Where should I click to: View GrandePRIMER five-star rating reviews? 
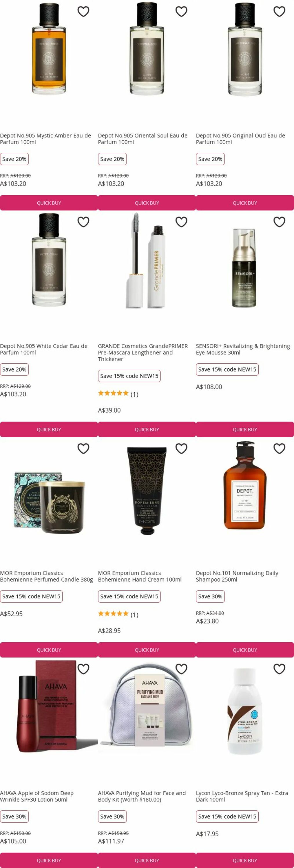(118, 393)
